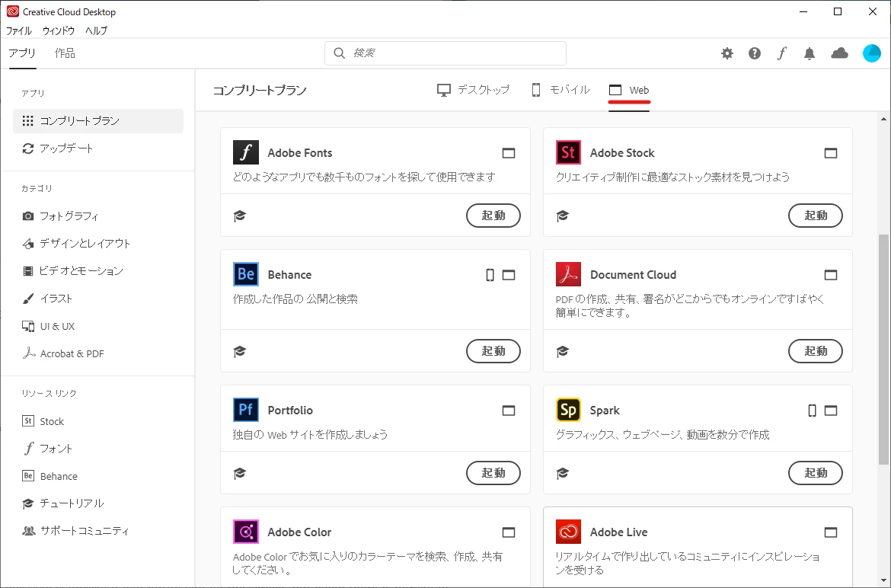The width and height of the screenshot is (891, 588).
Task: Click web platform icon on Document Cloud card
Action: tap(831, 275)
